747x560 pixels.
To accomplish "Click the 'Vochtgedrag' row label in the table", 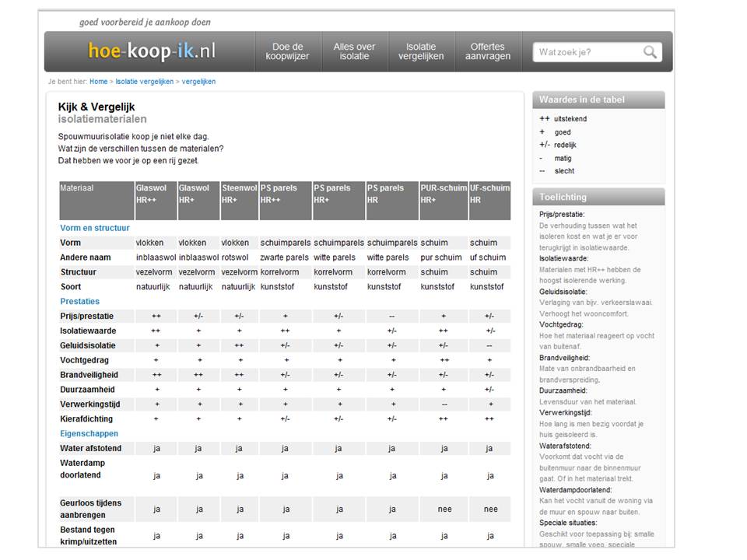I will [84, 360].
